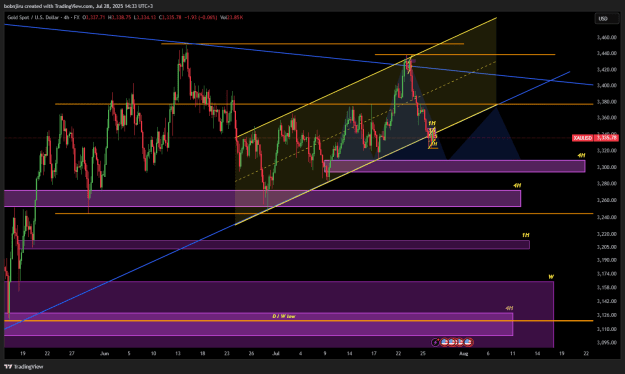Select the D / W low label
This screenshot has width=625, height=374.
coord(284,316)
